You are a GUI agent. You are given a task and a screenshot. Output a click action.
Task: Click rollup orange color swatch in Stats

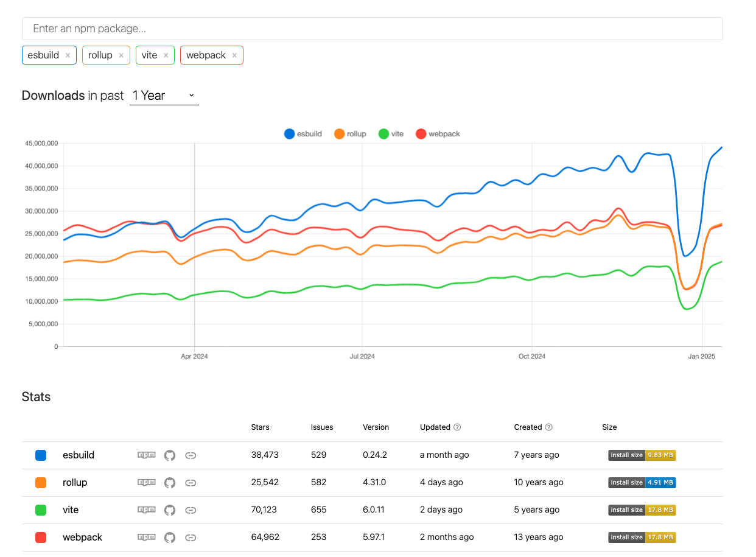pyautogui.click(x=41, y=482)
